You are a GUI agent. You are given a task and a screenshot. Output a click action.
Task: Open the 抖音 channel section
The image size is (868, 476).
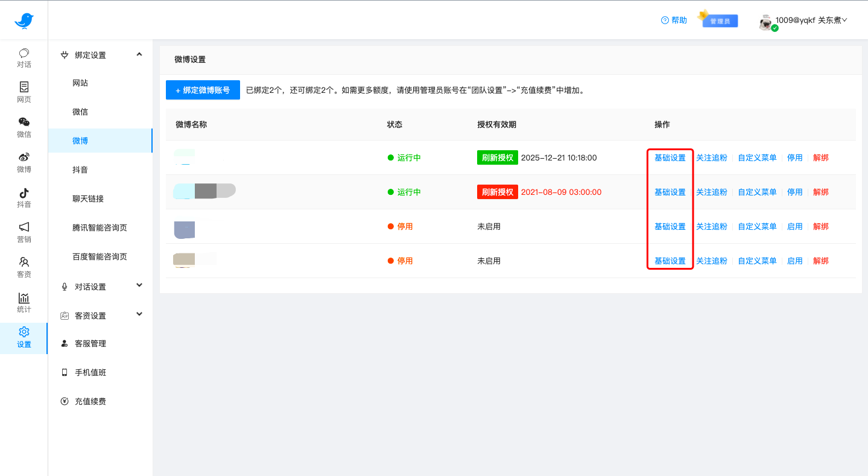(x=24, y=197)
